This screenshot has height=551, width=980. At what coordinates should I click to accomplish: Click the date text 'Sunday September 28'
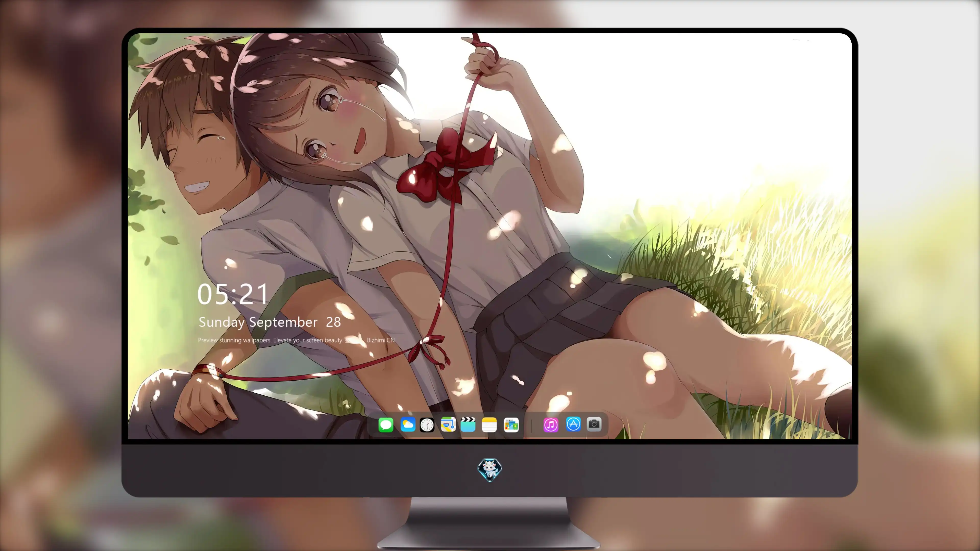click(270, 322)
